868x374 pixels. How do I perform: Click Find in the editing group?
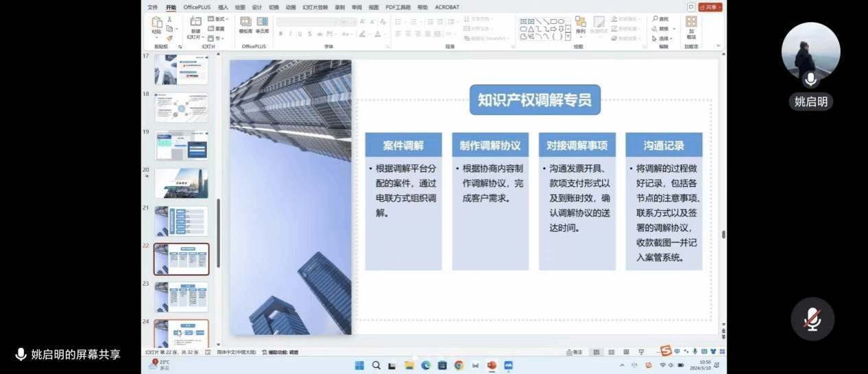coord(661,19)
